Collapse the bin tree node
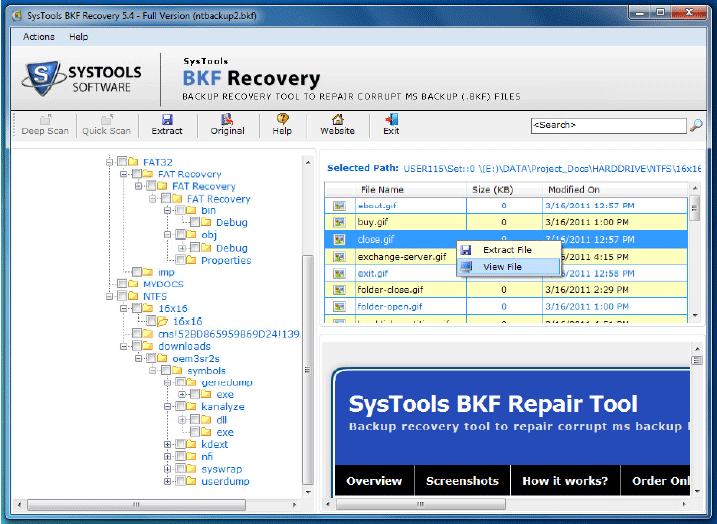717x524 pixels. coord(168,210)
